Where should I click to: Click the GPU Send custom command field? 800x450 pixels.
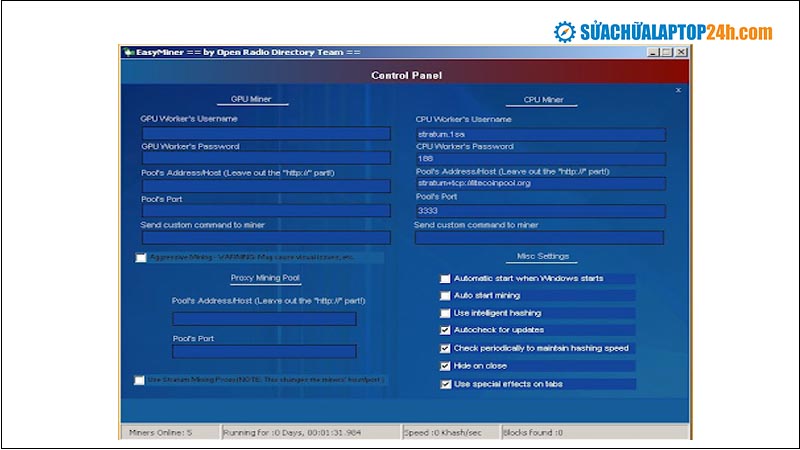coord(266,238)
